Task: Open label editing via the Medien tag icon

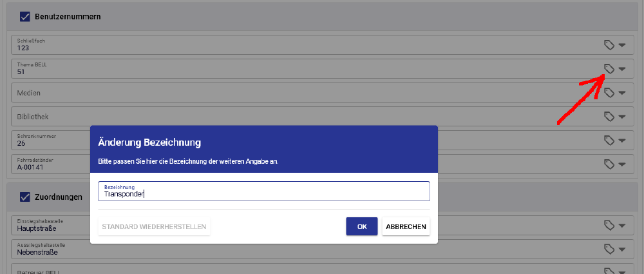Action: click(609, 93)
